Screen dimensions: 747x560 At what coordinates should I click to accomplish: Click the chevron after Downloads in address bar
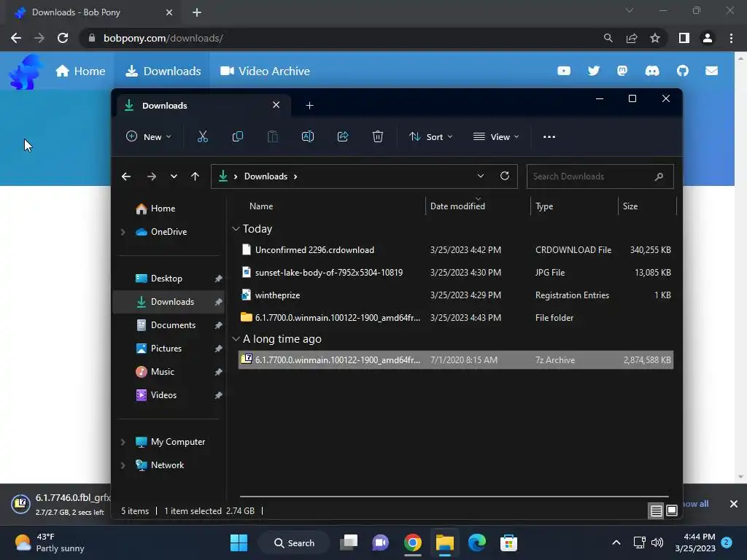(295, 176)
